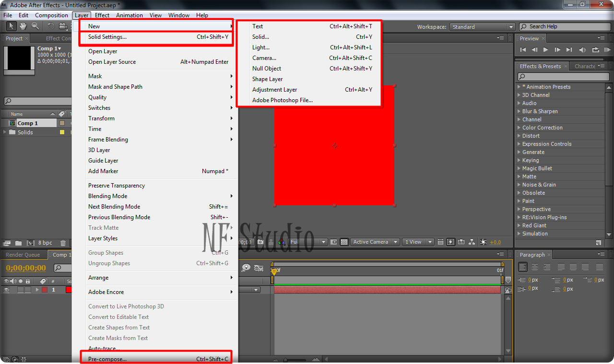Screen dimensions: 614x364
Task: Click the Project panel search field
Action: pos(37,101)
